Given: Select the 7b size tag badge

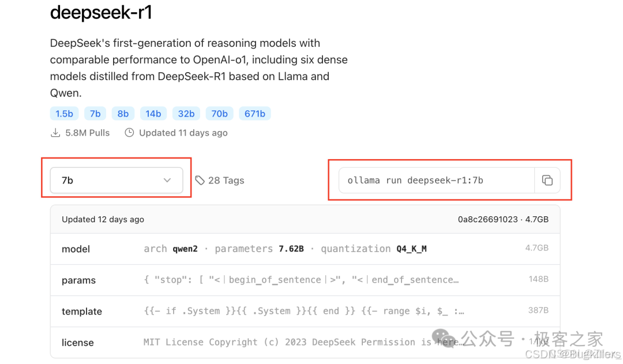Looking at the screenshot, I should click(95, 114).
